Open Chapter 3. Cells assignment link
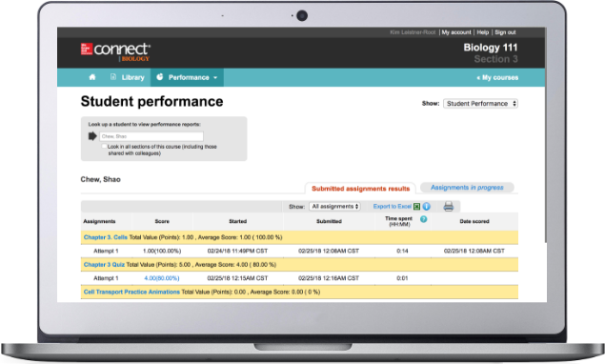 pyautogui.click(x=106, y=237)
